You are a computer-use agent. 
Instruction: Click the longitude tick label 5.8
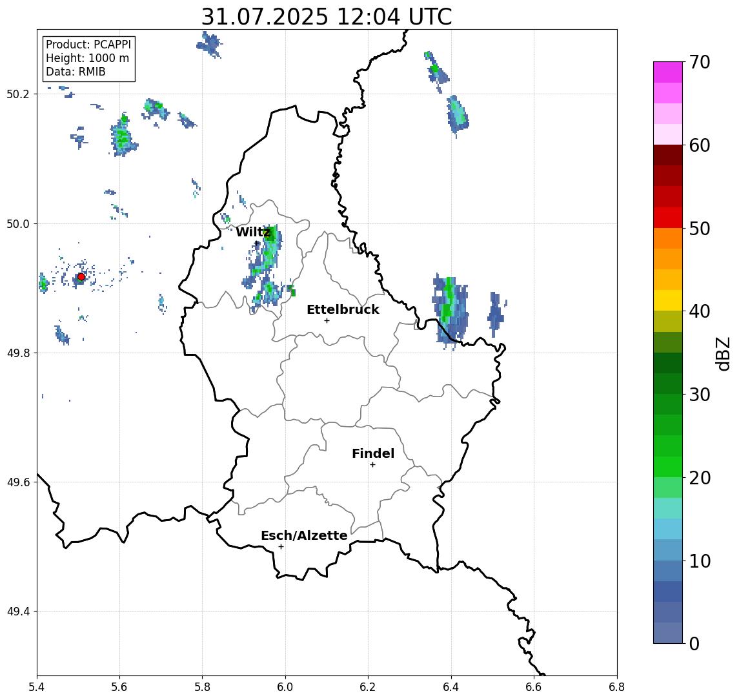click(202, 687)
